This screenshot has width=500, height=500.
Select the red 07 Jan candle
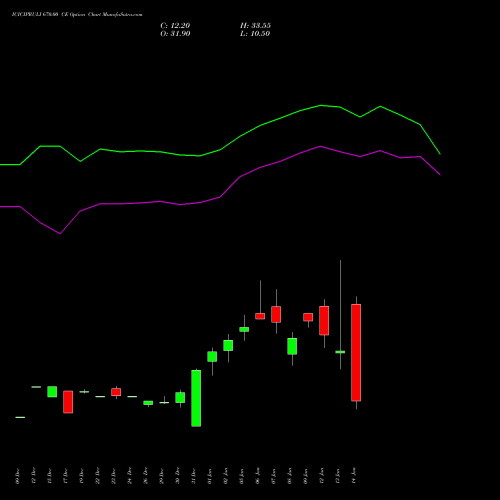[x=276, y=314]
